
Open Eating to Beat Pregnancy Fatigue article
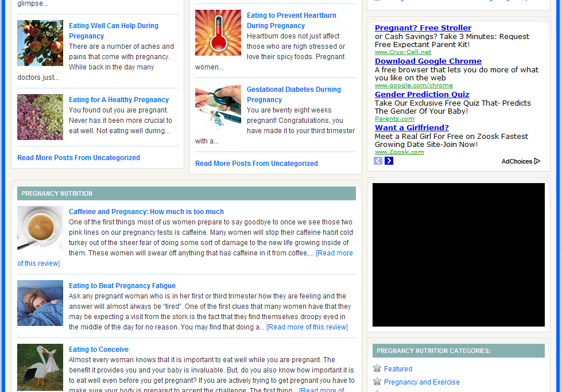pyautogui.click(x=122, y=286)
